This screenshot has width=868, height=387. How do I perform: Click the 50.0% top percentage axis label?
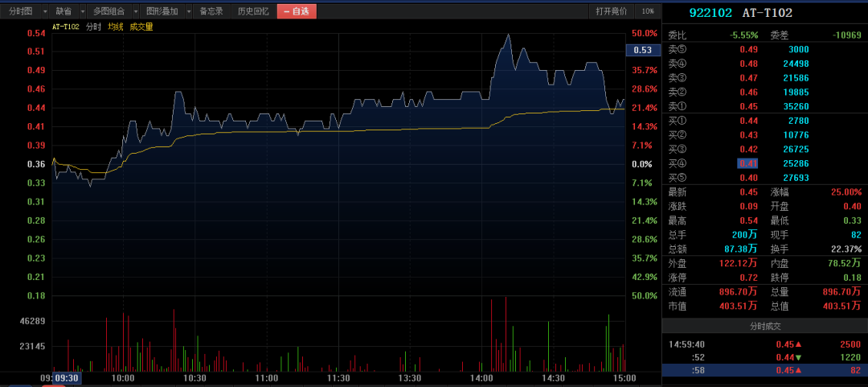coord(645,33)
